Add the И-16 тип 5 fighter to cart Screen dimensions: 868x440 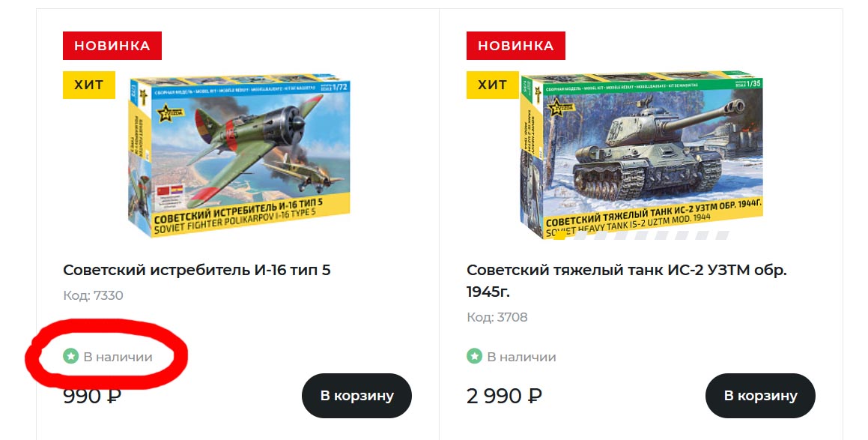(357, 396)
